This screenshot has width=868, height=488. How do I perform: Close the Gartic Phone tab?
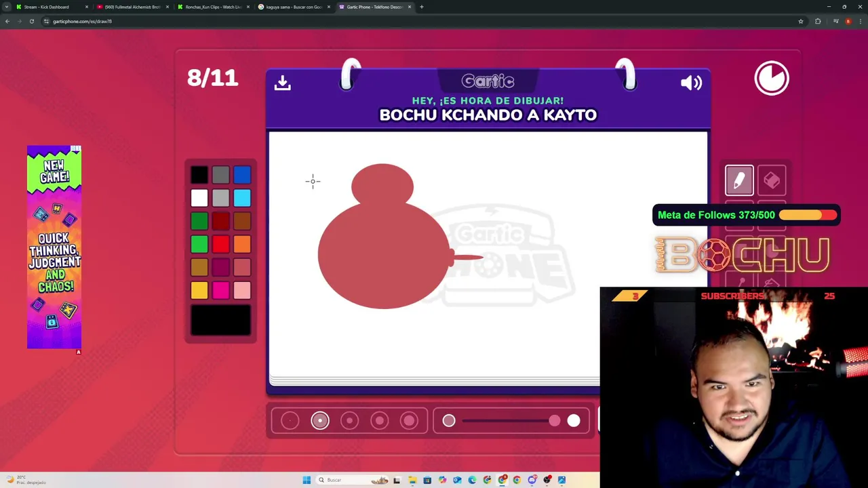click(410, 7)
